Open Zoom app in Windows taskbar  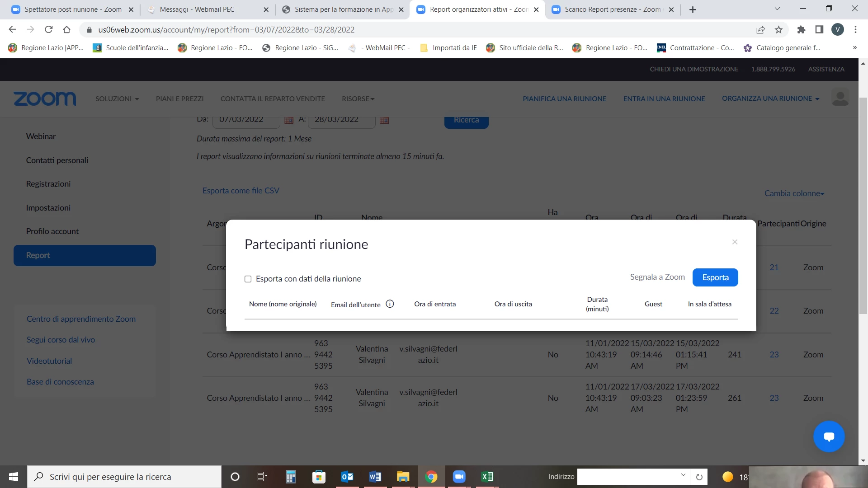click(x=459, y=477)
